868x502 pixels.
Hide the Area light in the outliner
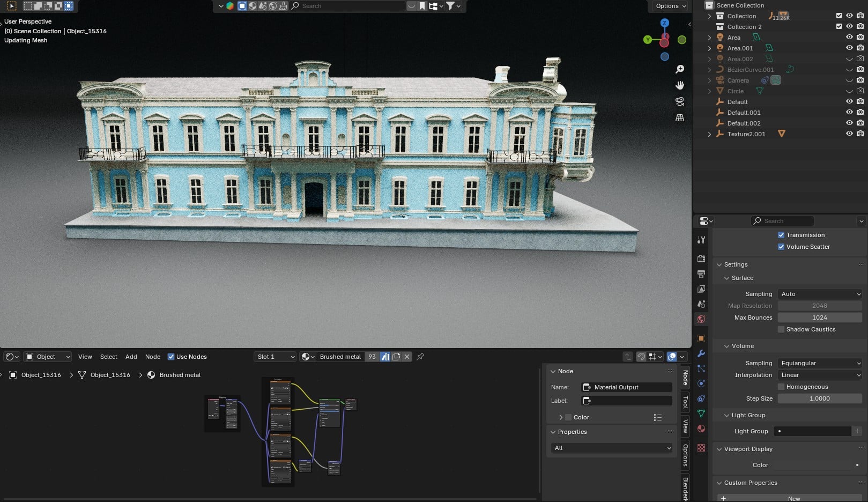849,37
